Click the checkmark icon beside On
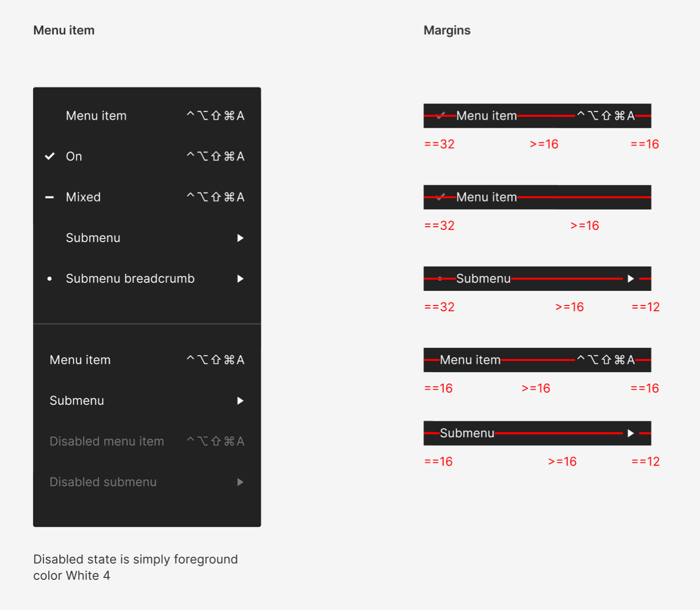The height and width of the screenshot is (610, 700). tap(50, 156)
